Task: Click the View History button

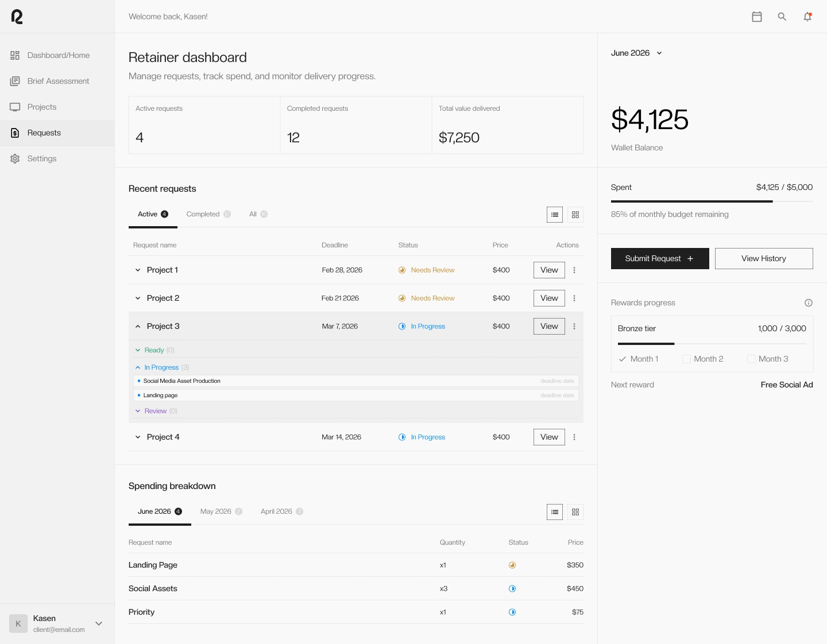Action: tap(764, 259)
